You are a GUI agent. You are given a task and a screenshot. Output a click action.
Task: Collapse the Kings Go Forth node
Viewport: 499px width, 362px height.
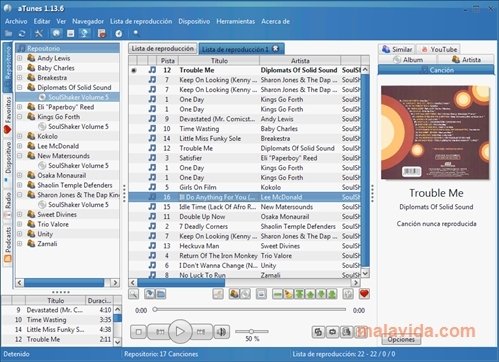pos(20,117)
